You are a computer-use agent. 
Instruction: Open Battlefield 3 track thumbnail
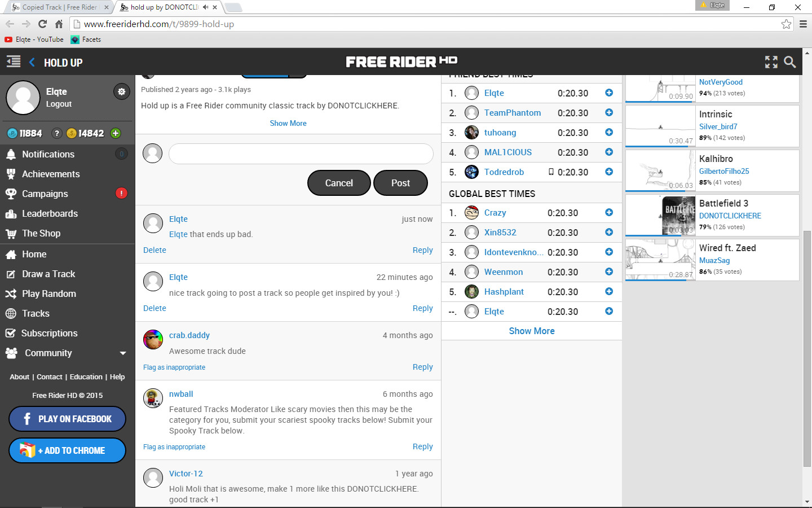660,215
